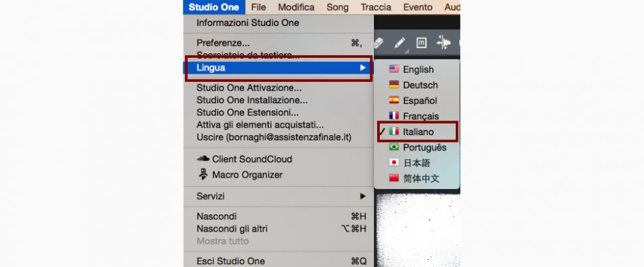Select the Bend tool icon

pos(442,43)
